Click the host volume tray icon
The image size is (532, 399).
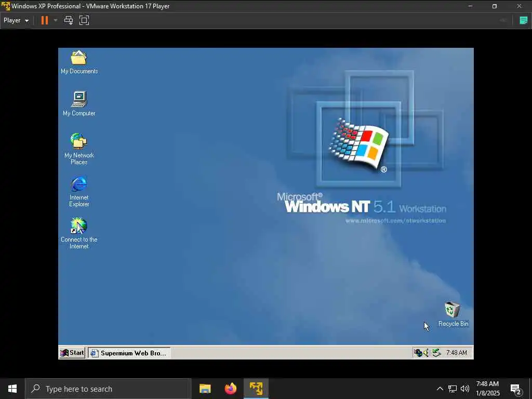(x=465, y=389)
